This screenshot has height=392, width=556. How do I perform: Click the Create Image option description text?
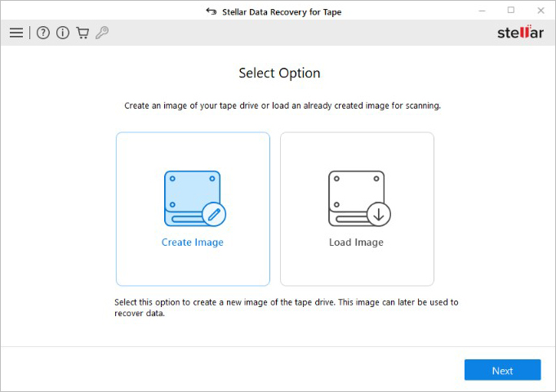click(x=286, y=308)
